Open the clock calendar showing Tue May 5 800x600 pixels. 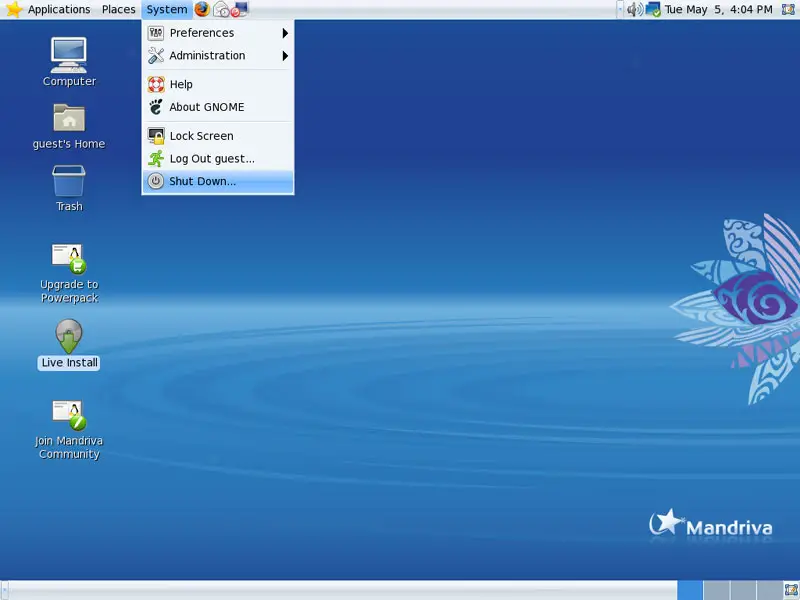718,9
